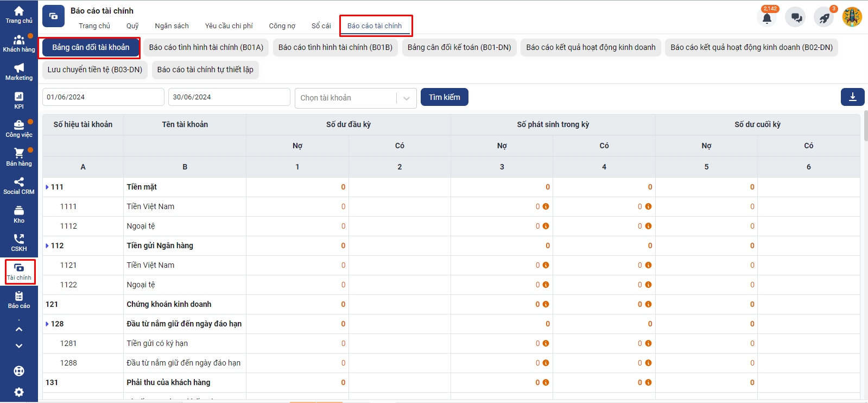Open the settings gear in sidebar
The image size is (868, 403).
click(19, 392)
